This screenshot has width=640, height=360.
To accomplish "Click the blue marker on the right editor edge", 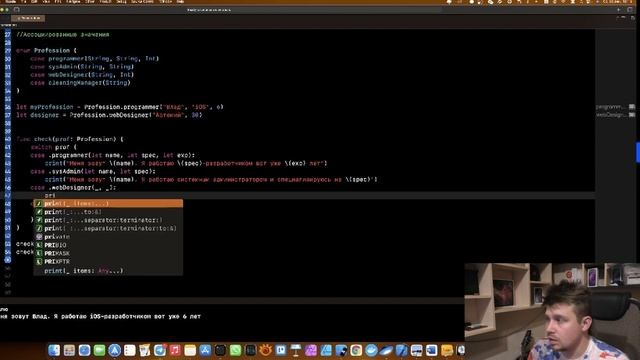I will (638, 152).
